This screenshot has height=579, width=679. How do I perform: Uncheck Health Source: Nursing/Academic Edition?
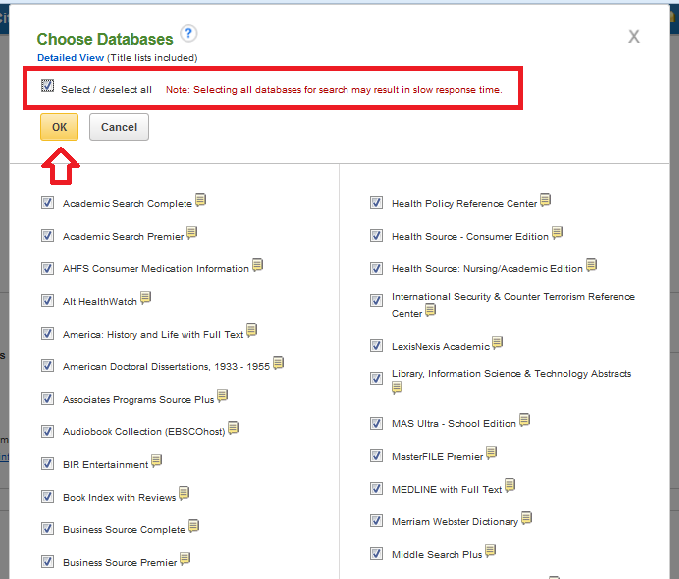coord(376,268)
